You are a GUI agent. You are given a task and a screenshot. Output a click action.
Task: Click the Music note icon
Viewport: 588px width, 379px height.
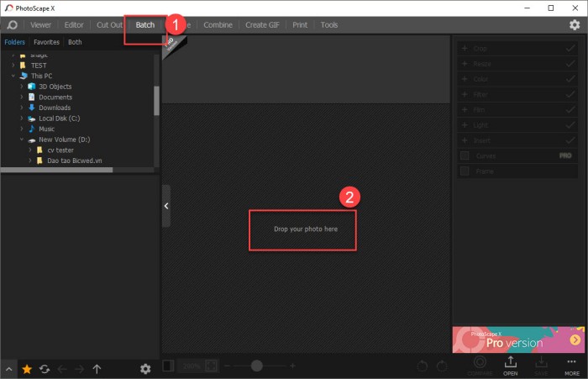(x=32, y=129)
